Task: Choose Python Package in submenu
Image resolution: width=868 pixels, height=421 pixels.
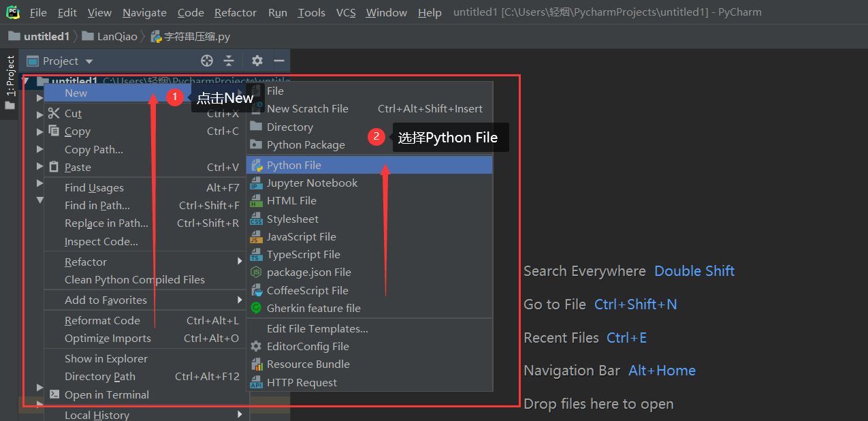Action: 306,144
